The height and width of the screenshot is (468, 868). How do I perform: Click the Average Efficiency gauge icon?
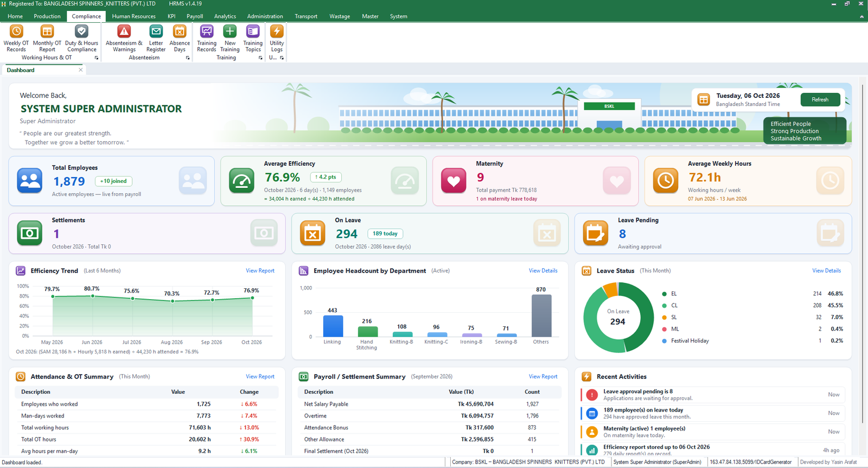(x=241, y=181)
